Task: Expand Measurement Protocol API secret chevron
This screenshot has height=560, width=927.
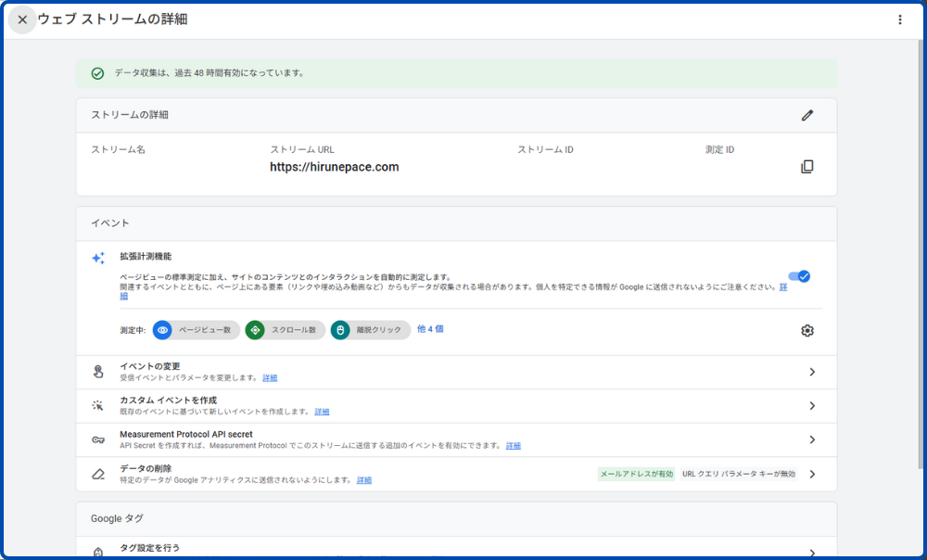Action: (812, 439)
